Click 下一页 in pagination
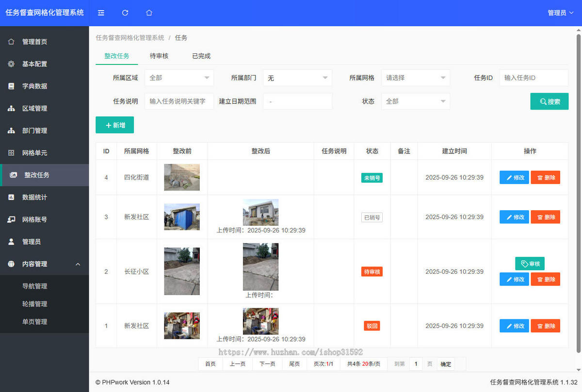Image resolution: width=582 pixels, height=392 pixels. coord(267,364)
